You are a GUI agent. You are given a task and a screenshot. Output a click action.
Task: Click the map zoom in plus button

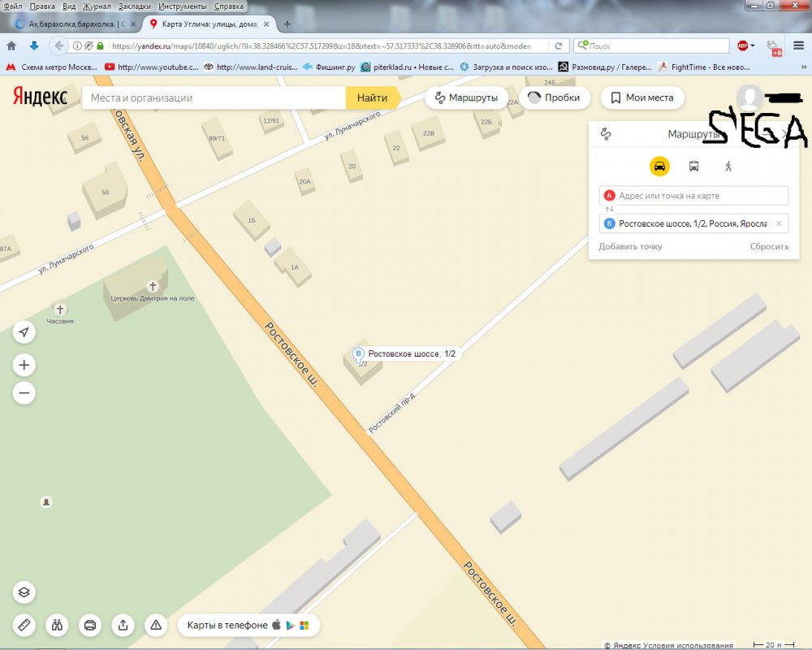pos(24,366)
